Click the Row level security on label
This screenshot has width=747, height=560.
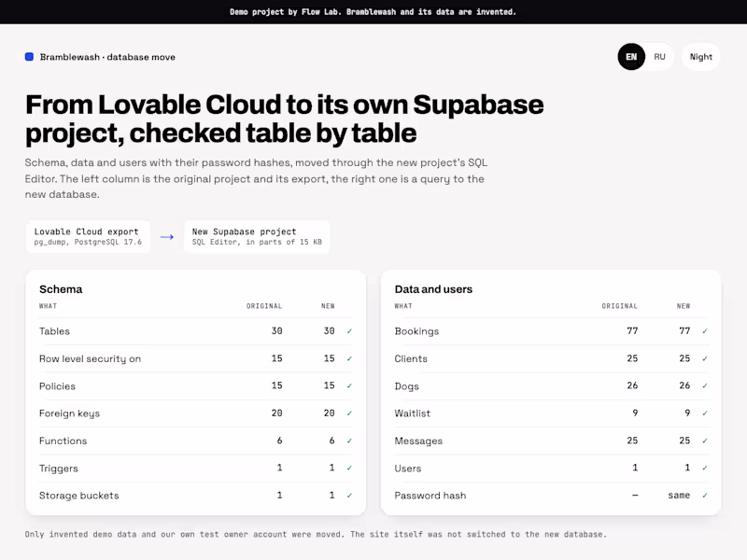click(90, 358)
